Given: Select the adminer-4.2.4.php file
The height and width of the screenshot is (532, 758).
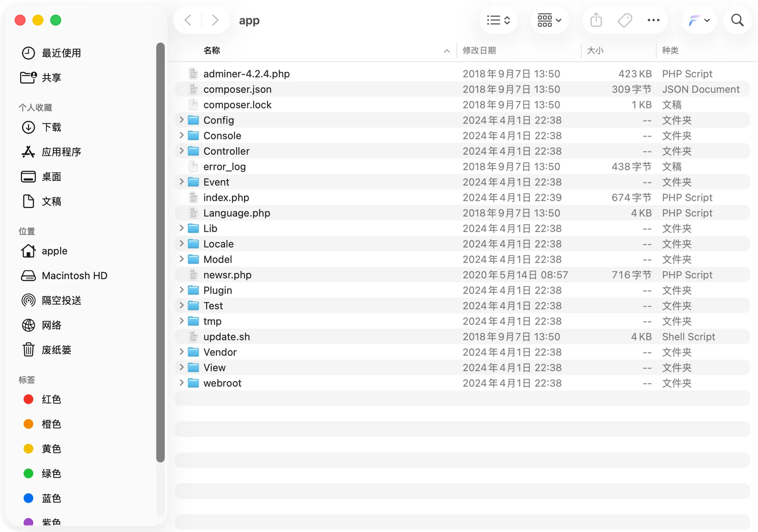Looking at the screenshot, I should click(x=462, y=74).
